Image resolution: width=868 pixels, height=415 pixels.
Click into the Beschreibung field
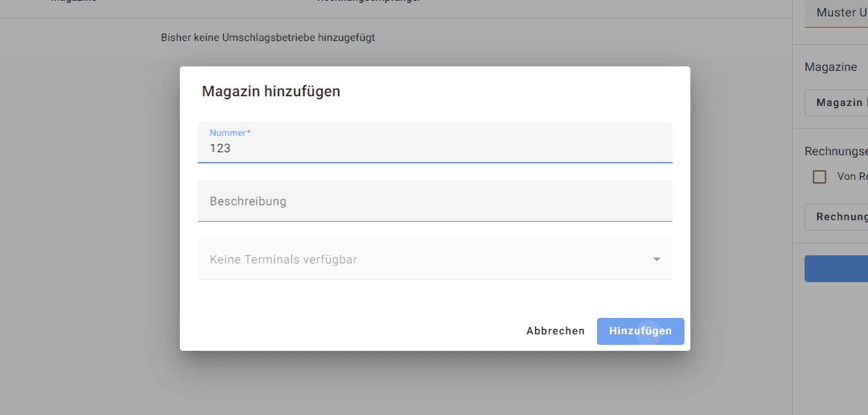pos(434,200)
